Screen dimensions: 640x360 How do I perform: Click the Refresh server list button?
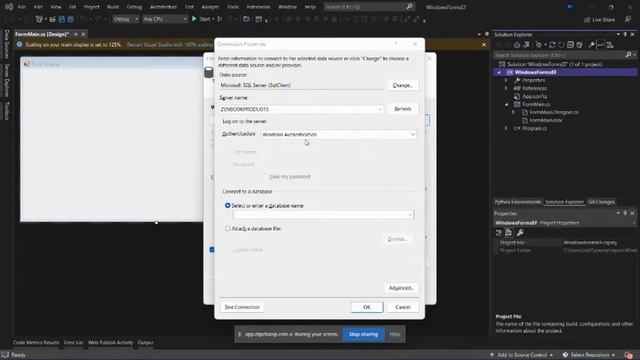(x=402, y=109)
